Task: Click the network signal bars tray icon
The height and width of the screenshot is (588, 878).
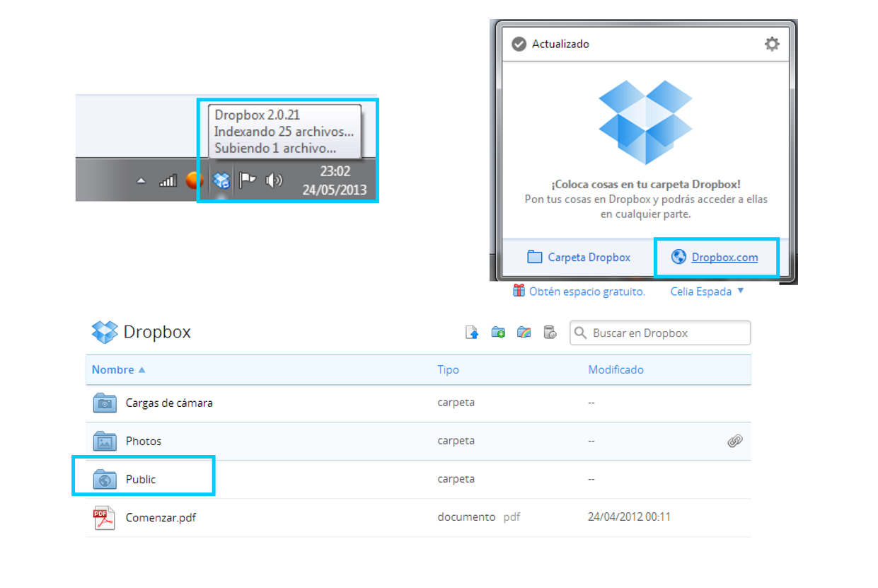Action: click(x=168, y=180)
